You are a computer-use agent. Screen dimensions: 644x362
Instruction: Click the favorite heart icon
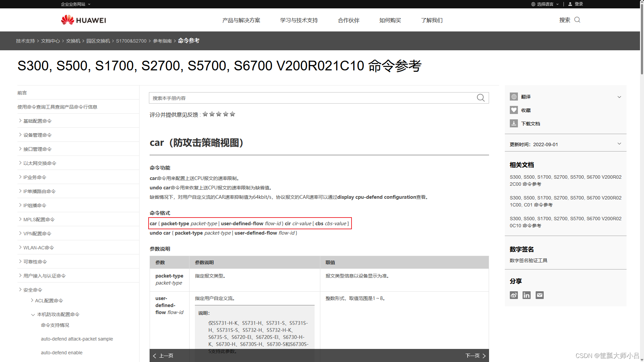point(514,110)
